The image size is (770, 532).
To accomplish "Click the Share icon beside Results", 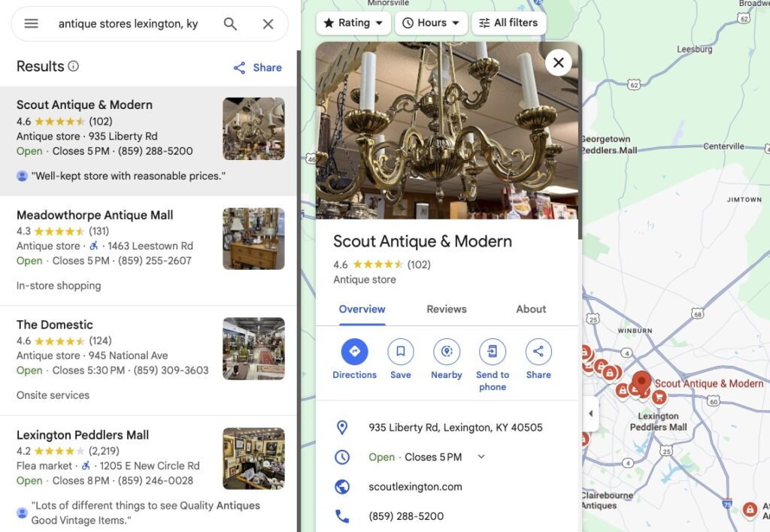I will pyautogui.click(x=239, y=68).
